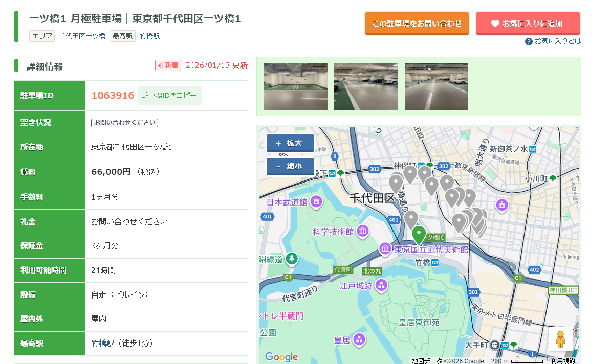Image resolution: width=611 pixels, height=364 pixels.
Task: Open the first parking garage photo
Action: point(295,86)
